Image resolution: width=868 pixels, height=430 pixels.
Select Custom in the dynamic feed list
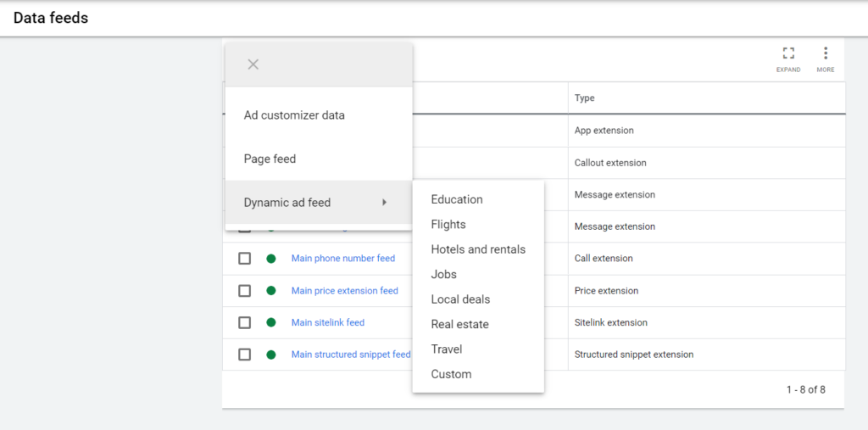[x=451, y=374]
